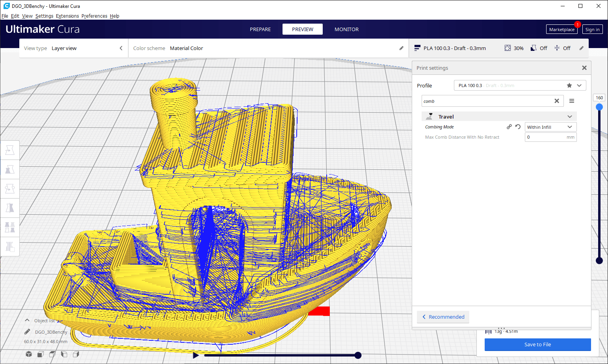Switch camera to Front view icon
Screen dimensions: 608x364
click(x=40, y=354)
